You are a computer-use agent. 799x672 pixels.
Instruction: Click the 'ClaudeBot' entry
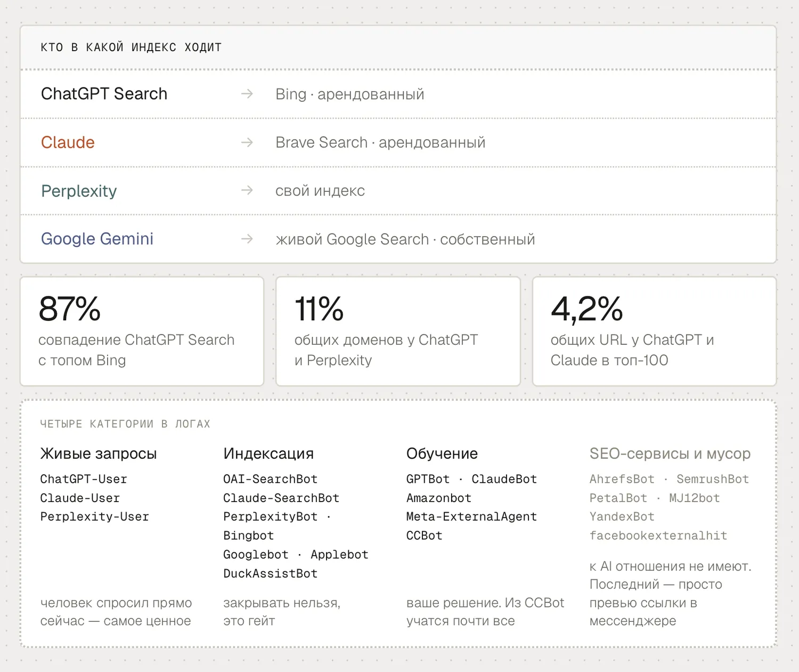[x=504, y=479]
